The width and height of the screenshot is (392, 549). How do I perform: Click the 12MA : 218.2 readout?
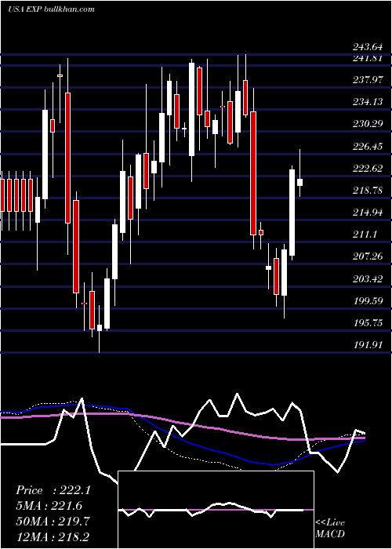tap(53, 536)
